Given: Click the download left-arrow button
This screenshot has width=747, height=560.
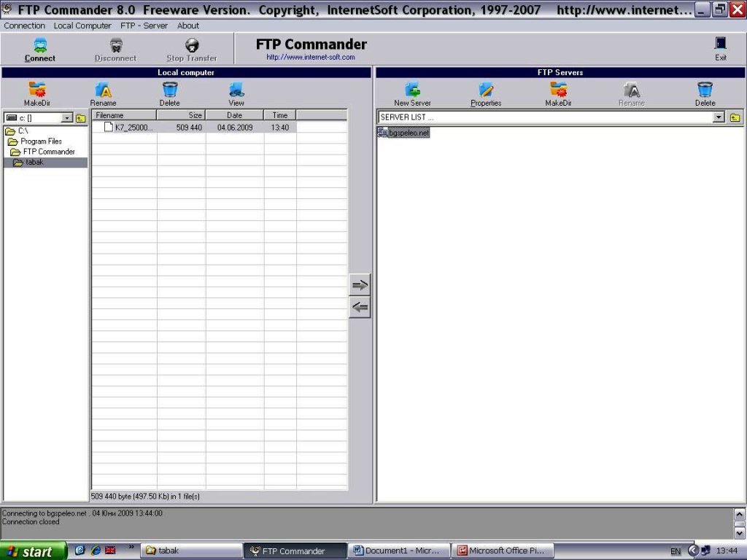Looking at the screenshot, I should pos(360,307).
